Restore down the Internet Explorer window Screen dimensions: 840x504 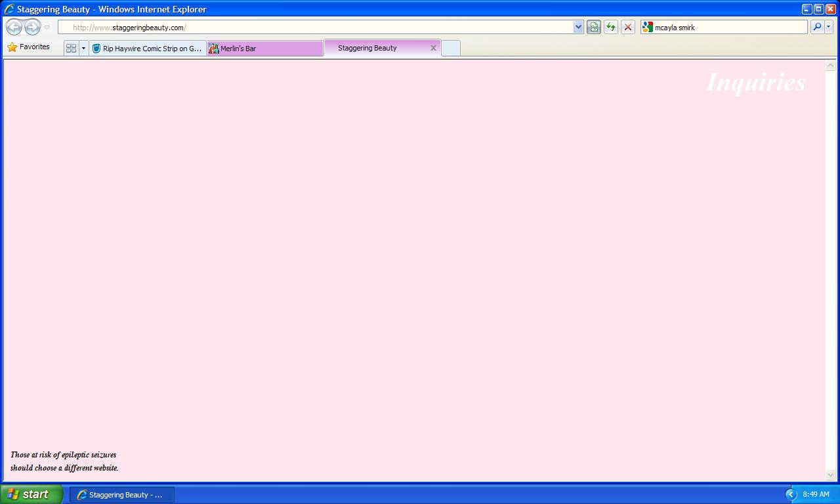point(818,9)
